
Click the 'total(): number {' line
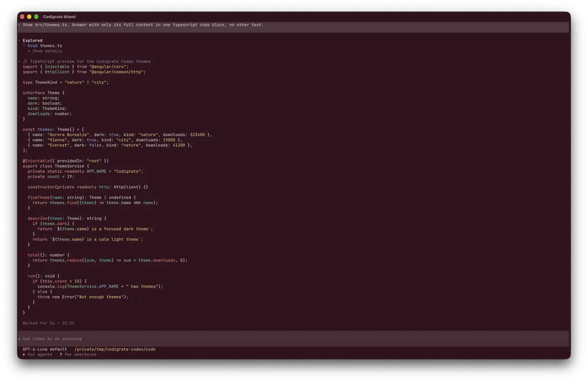pyautogui.click(x=49, y=255)
